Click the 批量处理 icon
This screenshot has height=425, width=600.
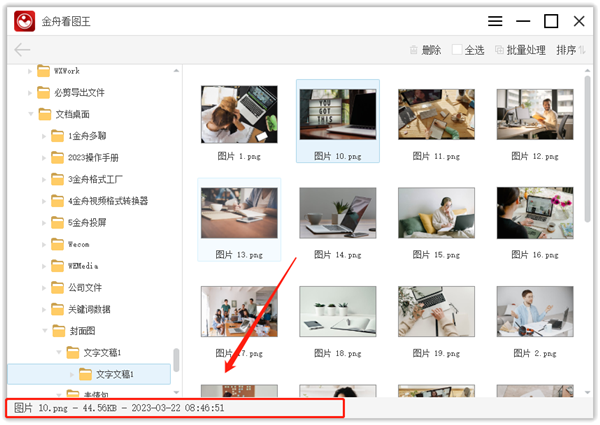click(499, 50)
